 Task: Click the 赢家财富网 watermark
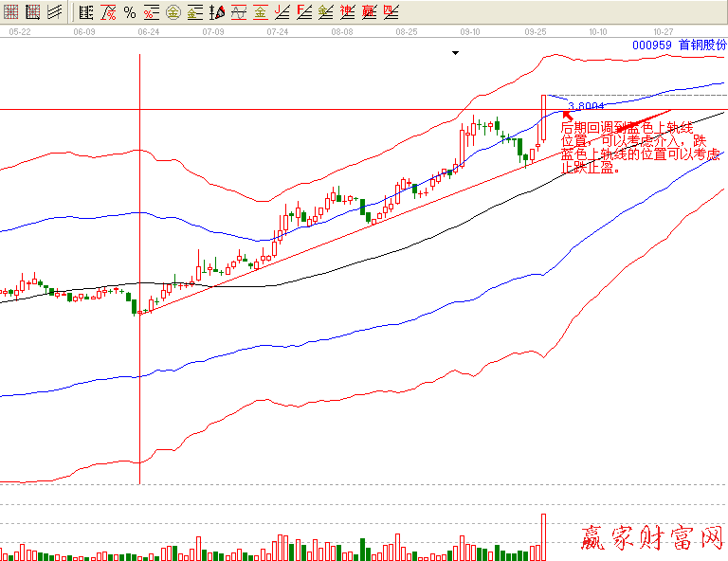[x=651, y=539]
